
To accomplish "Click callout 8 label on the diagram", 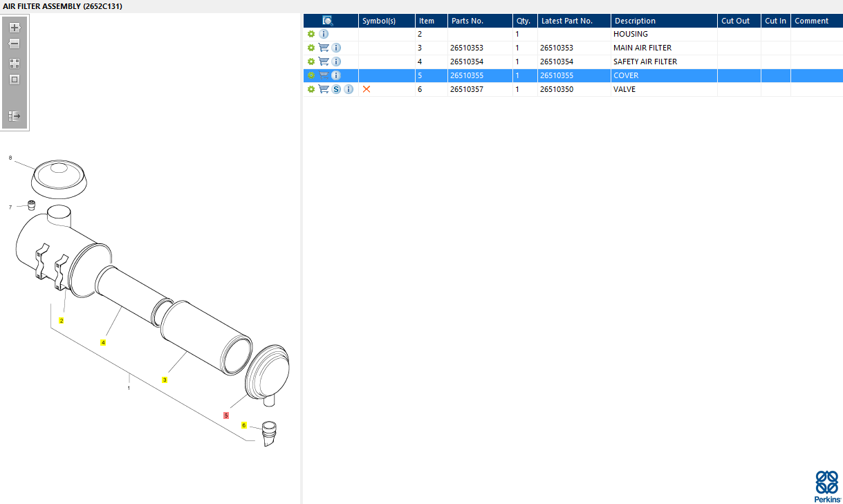I will pos(10,158).
